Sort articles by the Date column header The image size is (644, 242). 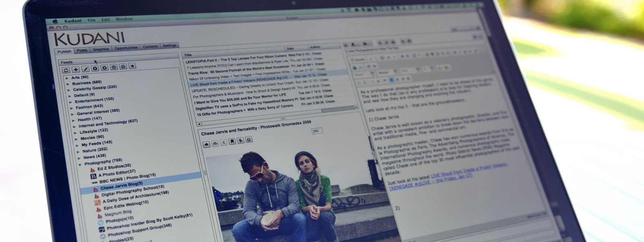(x=290, y=49)
